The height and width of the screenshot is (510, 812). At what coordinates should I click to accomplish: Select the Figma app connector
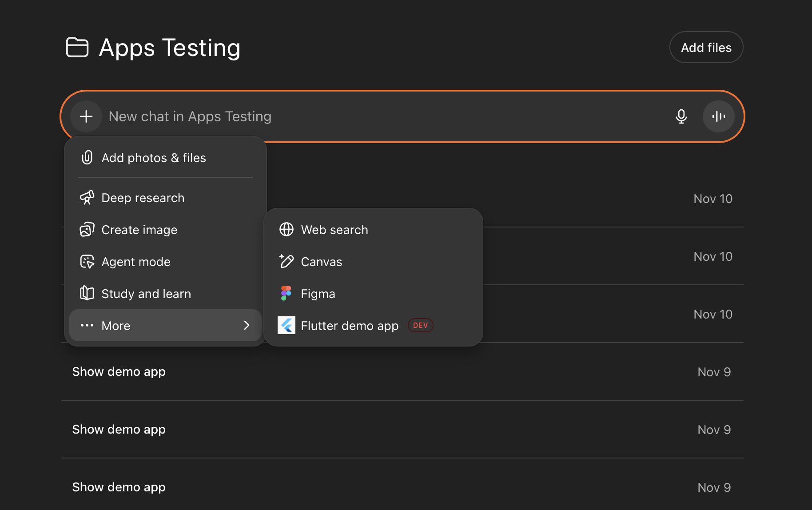point(318,293)
